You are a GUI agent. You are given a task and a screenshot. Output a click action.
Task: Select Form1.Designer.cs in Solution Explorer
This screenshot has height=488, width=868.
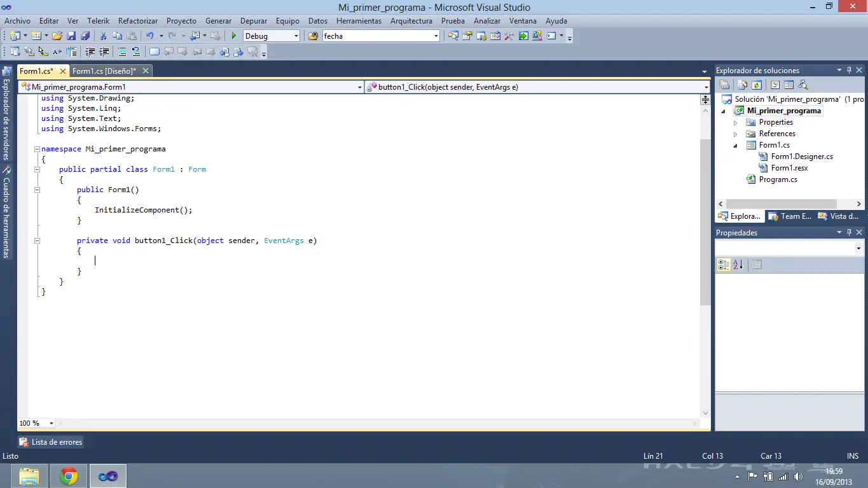[802, 157]
